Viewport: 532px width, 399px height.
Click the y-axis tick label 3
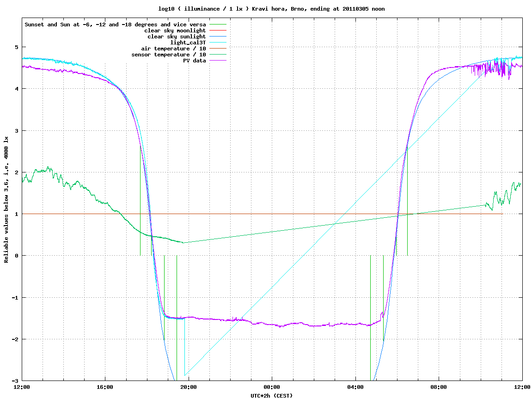(x=17, y=131)
